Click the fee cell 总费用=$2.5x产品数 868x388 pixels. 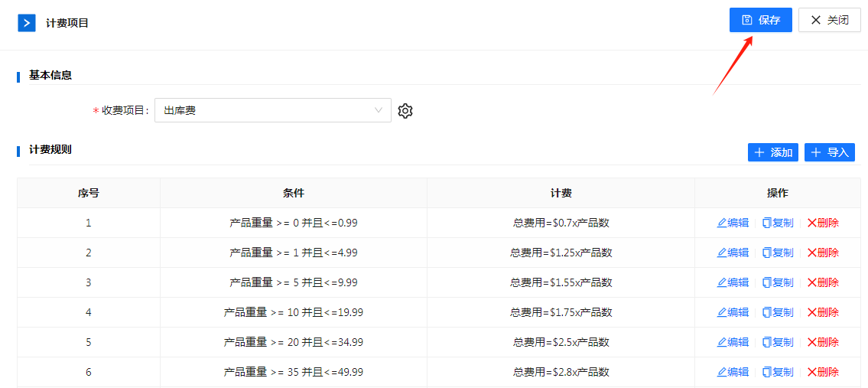pyautogui.click(x=561, y=342)
